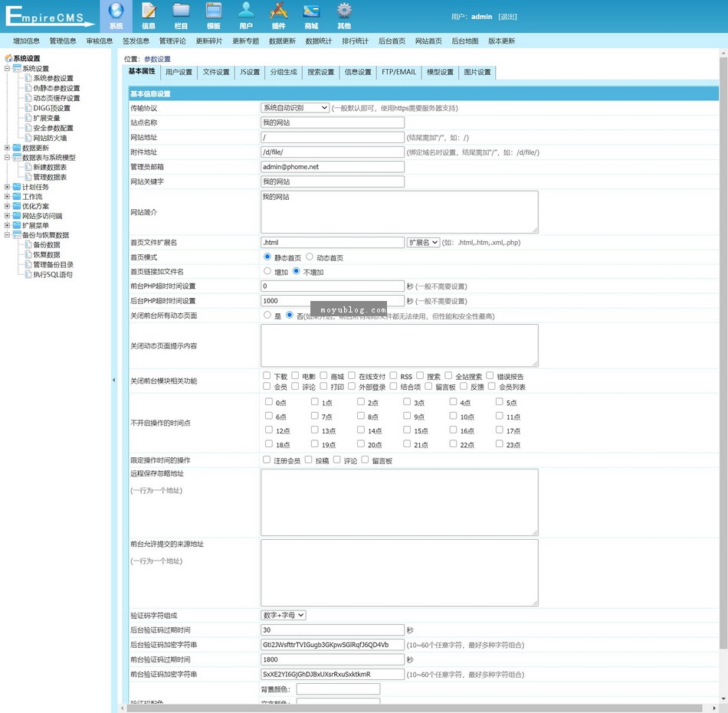Check the 12点 time checkbox

pos(269,430)
